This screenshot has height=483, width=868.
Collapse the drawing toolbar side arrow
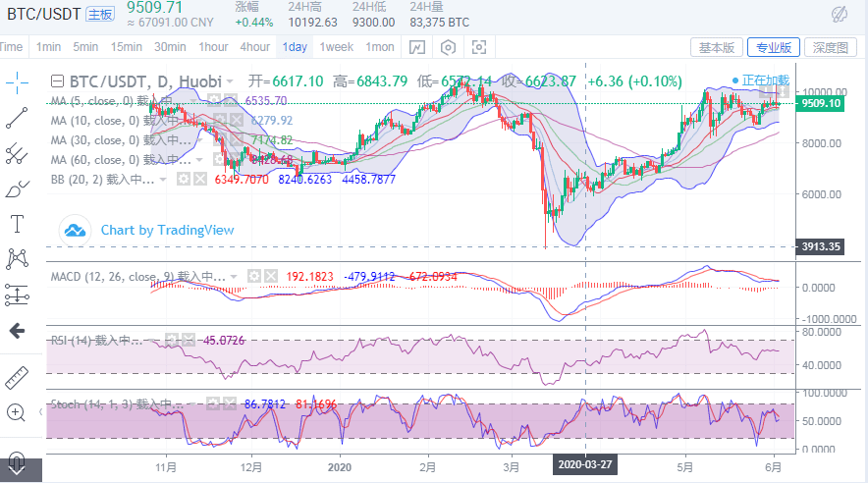click(40, 411)
